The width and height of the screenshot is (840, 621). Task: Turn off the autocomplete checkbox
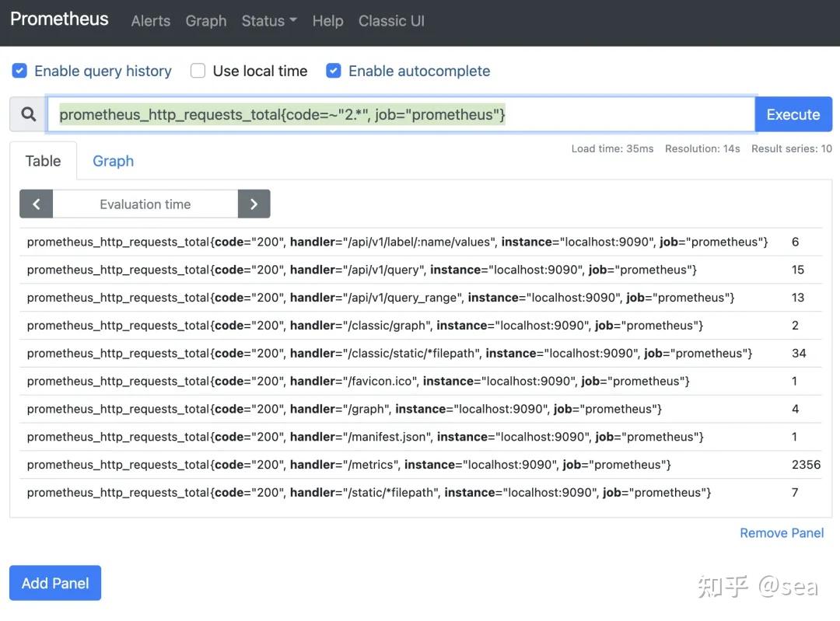coord(334,71)
